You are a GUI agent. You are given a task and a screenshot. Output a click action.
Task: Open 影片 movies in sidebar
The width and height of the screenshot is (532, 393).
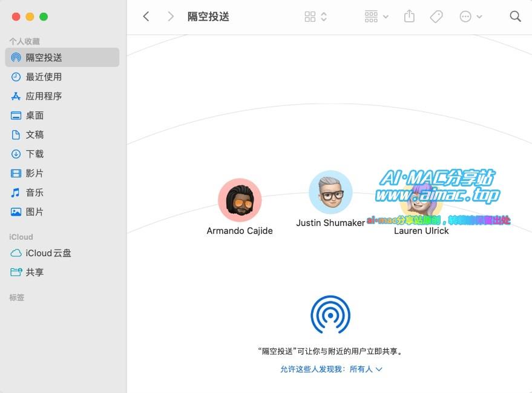(x=62, y=173)
